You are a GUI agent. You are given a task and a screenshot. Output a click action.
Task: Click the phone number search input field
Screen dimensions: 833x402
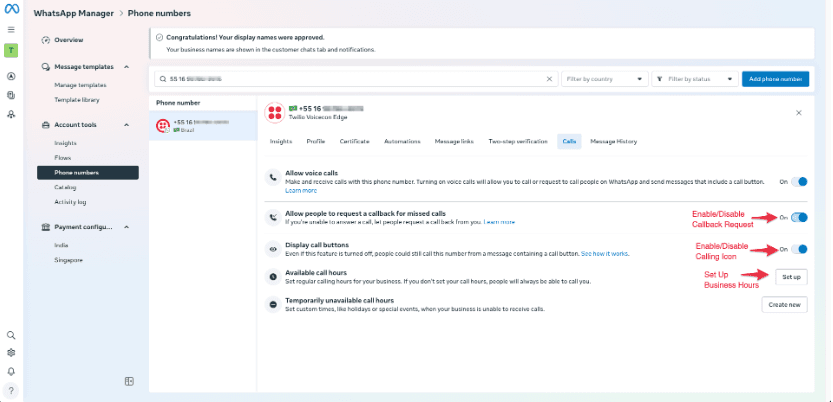click(x=350, y=79)
